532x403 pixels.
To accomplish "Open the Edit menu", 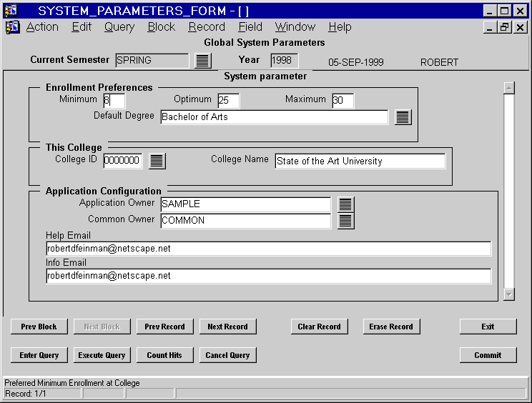I will click(x=82, y=26).
